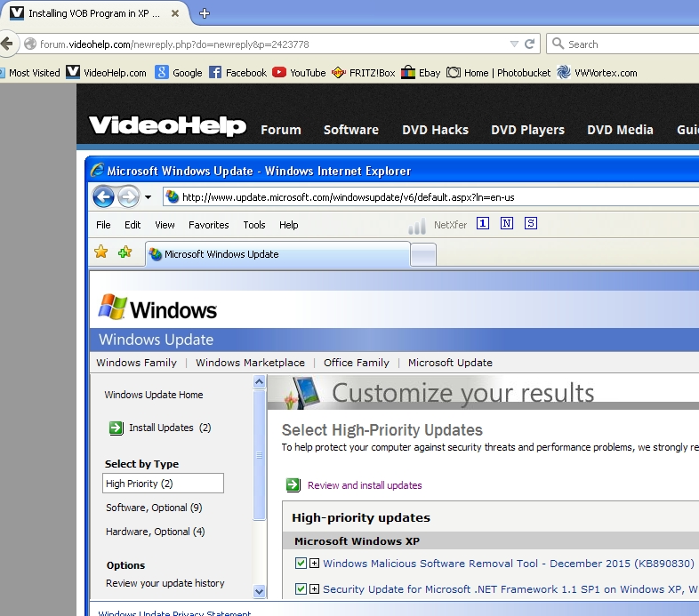Go back in Firefox history
The width and height of the screenshot is (699, 616).
(x=7, y=44)
